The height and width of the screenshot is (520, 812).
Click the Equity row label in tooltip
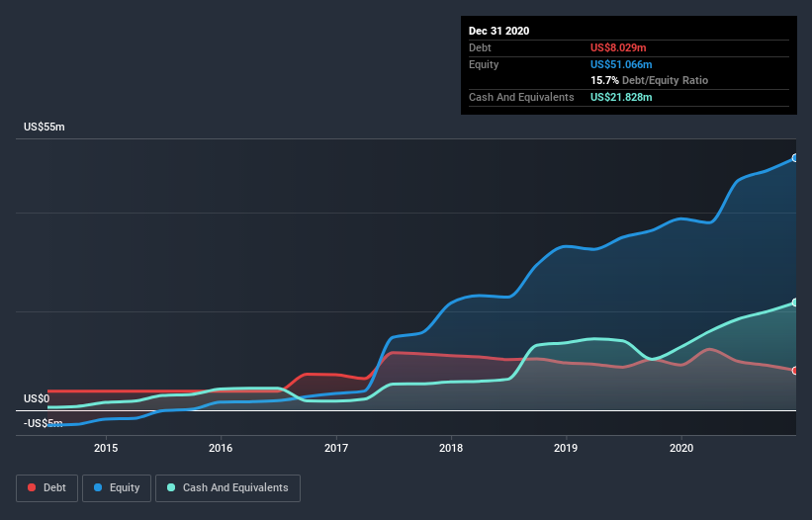point(484,64)
